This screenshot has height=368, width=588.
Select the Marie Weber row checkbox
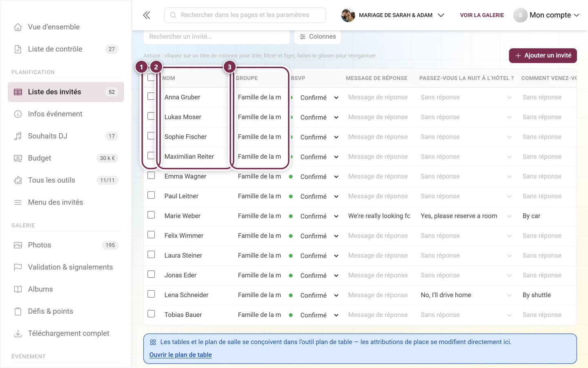(x=151, y=215)
